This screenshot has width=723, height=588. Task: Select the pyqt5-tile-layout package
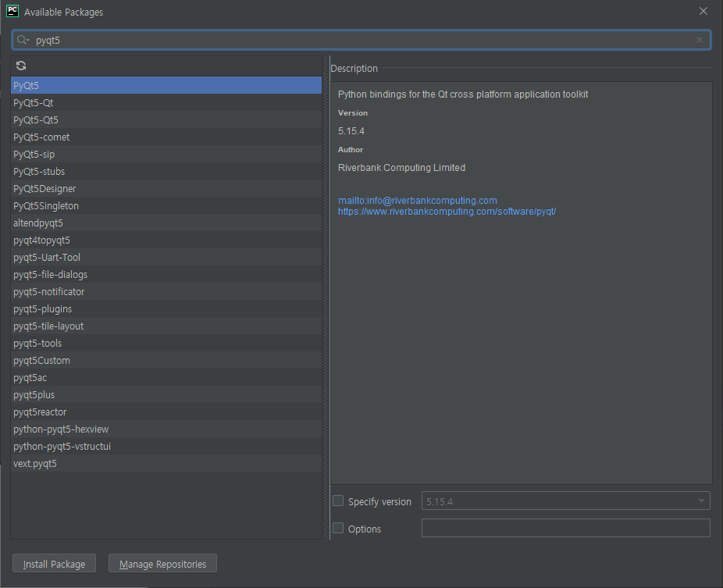coord(166,326)
